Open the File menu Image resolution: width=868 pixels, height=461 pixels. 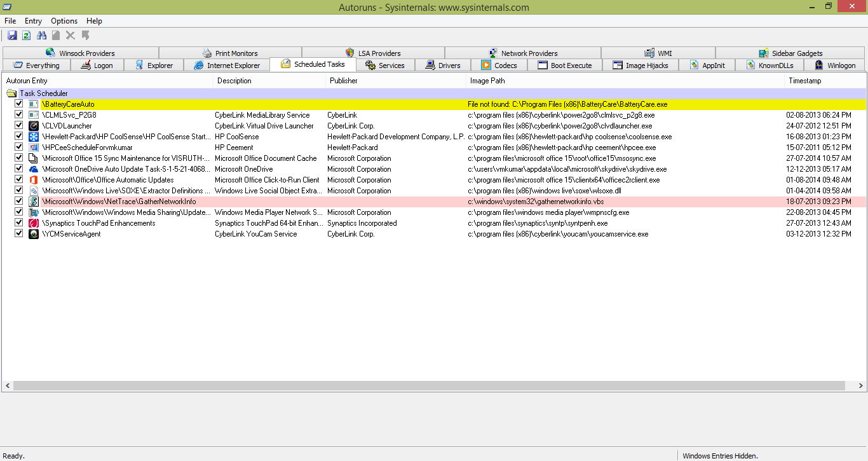coord(10,21)
